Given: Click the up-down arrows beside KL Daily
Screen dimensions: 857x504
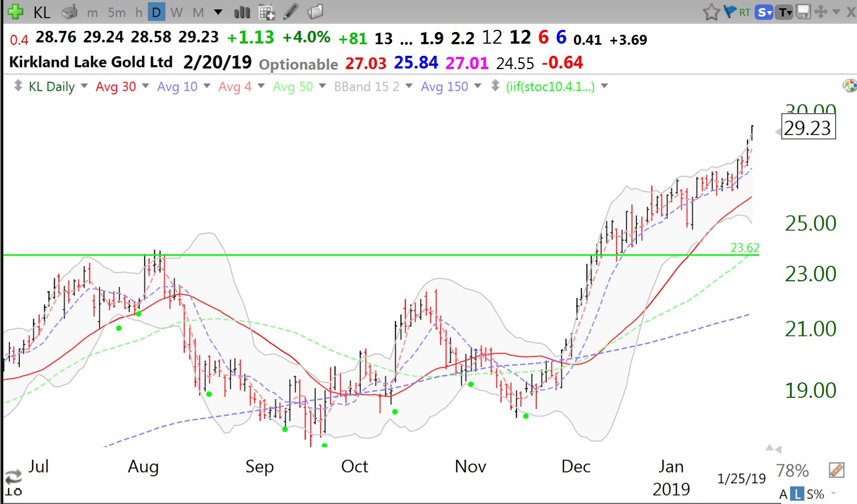Looking at the screenshot, I should (18, 86).
